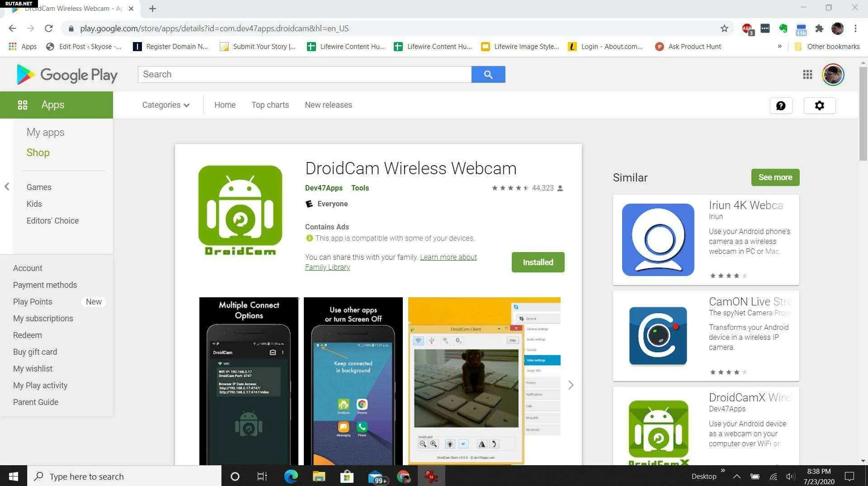Go to the Home tab
The height and width of the screenshot is (486, 868).
click(225, 105)
